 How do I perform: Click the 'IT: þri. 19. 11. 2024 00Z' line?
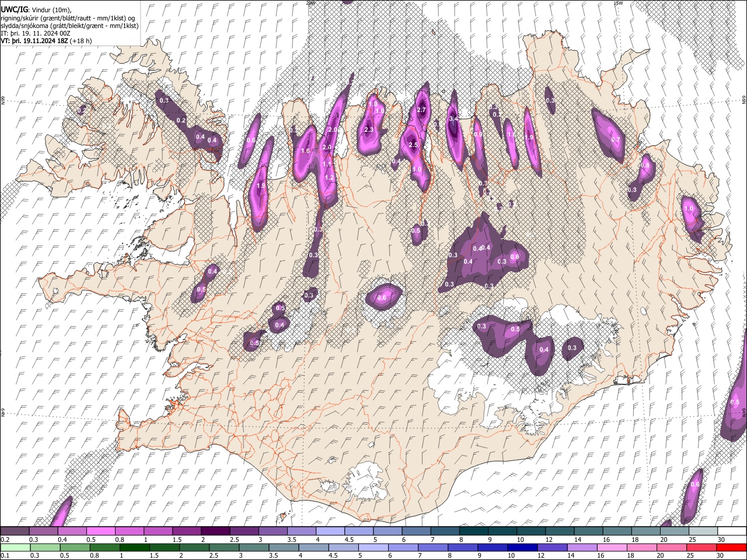pyautogui.click(x=36, y=33)
